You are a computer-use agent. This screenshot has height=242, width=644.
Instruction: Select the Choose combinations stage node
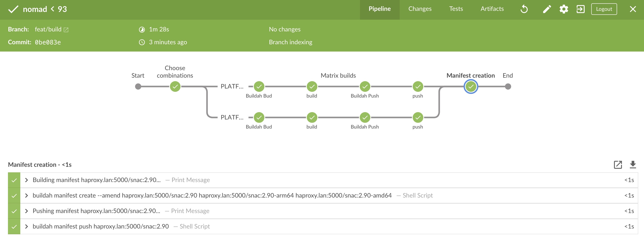175,87
